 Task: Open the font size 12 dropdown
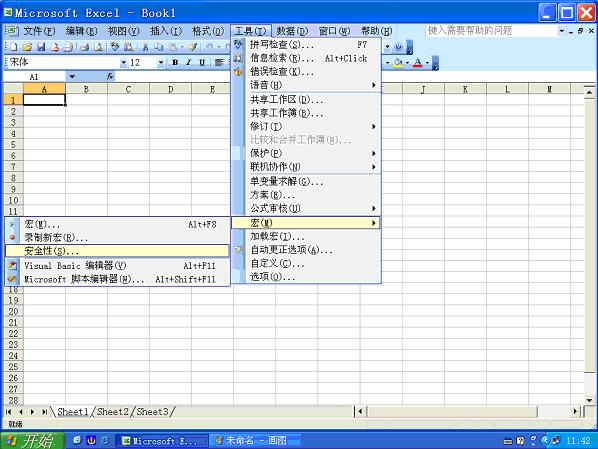[161, 63]
